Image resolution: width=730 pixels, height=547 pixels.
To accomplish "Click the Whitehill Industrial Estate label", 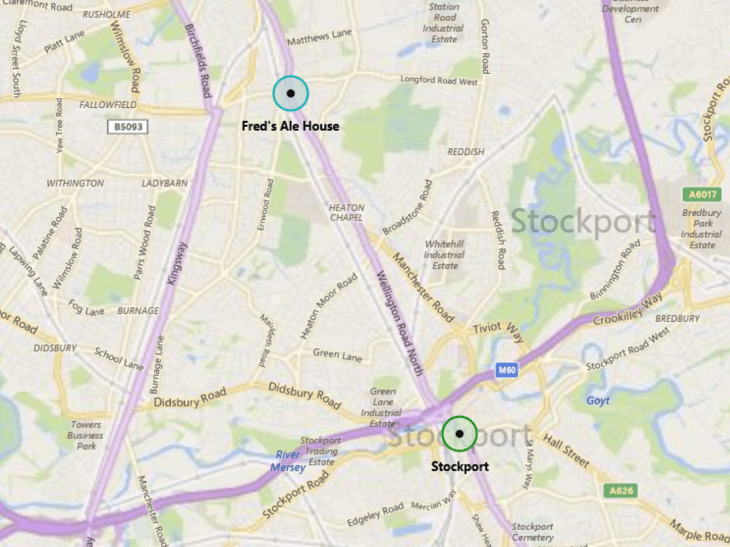I will 444,255.
